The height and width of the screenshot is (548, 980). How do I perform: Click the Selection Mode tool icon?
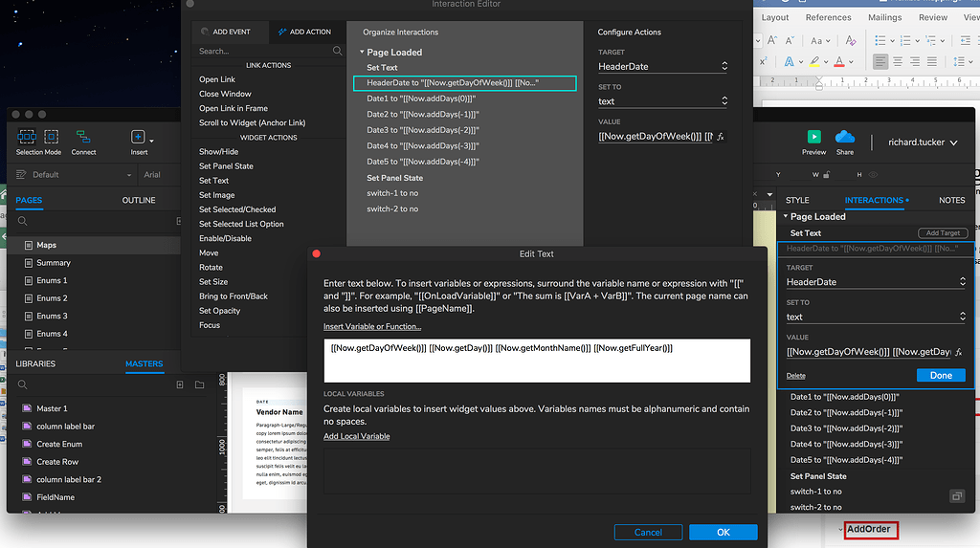click(27, 137)
